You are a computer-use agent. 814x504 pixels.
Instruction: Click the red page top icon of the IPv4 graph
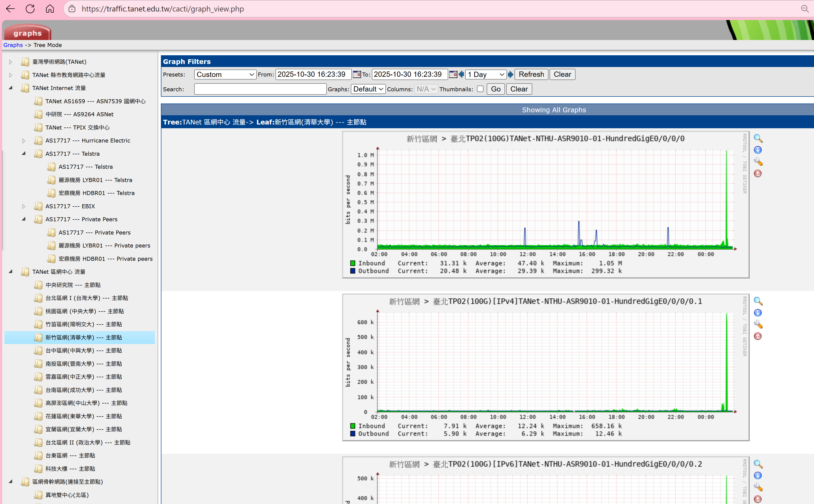(758, 336)
